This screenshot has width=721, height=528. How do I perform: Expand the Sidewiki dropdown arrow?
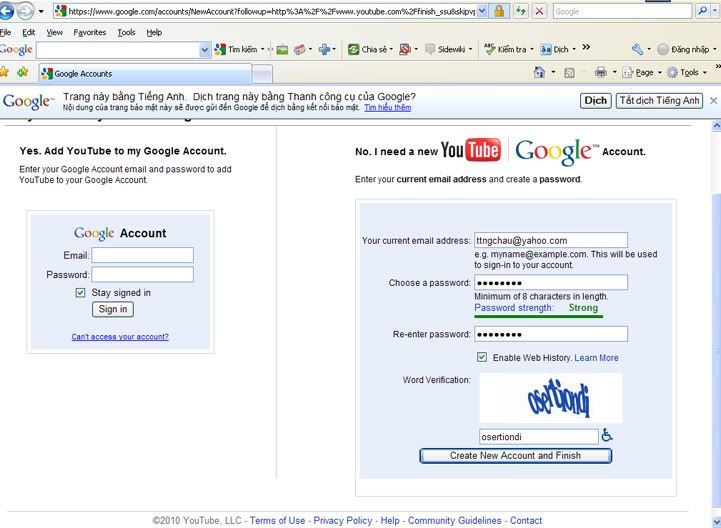tap(470, 49)
